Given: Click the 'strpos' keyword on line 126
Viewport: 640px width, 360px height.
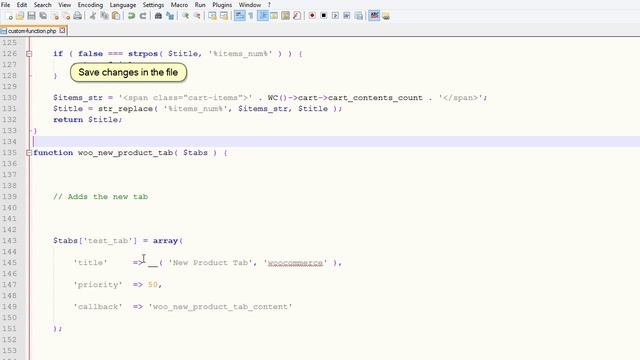Looking at the screenshot, I should (x=143, y=53).
